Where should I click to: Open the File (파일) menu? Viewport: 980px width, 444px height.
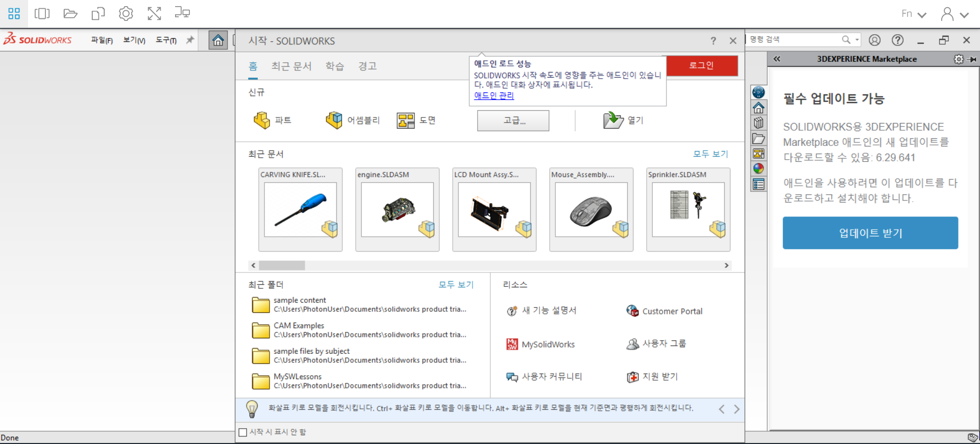(102, 40)
